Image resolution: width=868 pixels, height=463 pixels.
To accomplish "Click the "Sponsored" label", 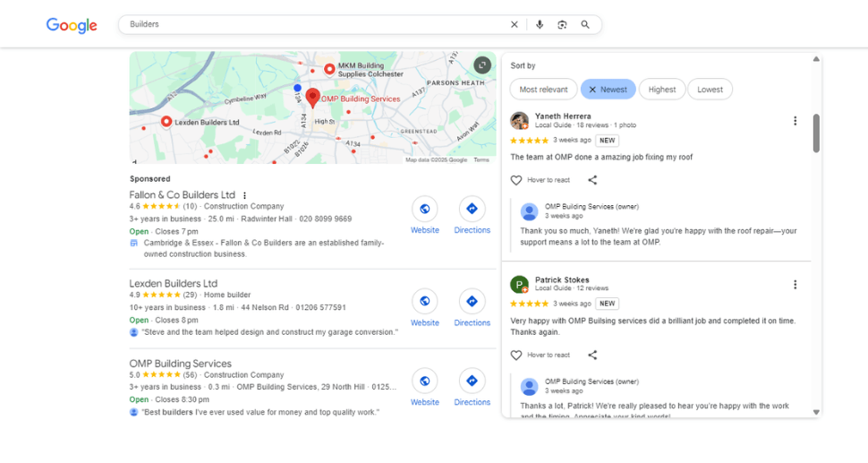I will (x=150, y=179).
